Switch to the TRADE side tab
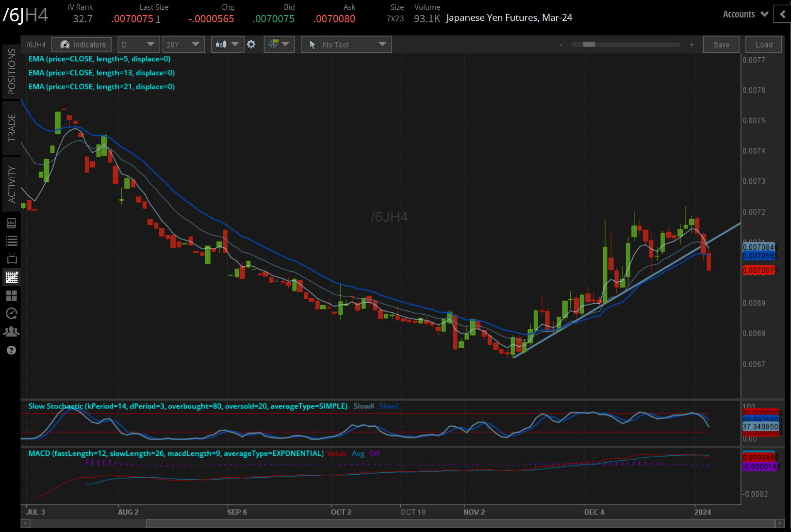 (11, 128)
